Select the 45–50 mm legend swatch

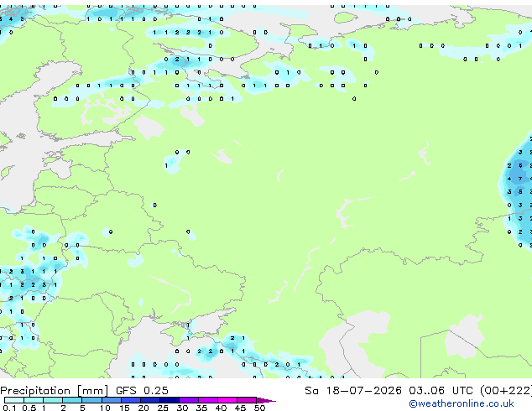pyautogui.click(x=247, y=400)
